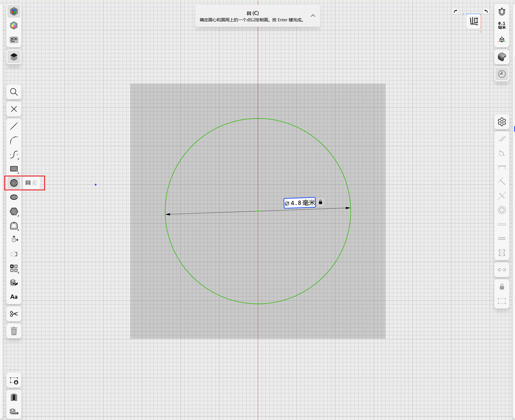
Task: Rotate view with left curved arrow
Action: click(x=456, y=11)
